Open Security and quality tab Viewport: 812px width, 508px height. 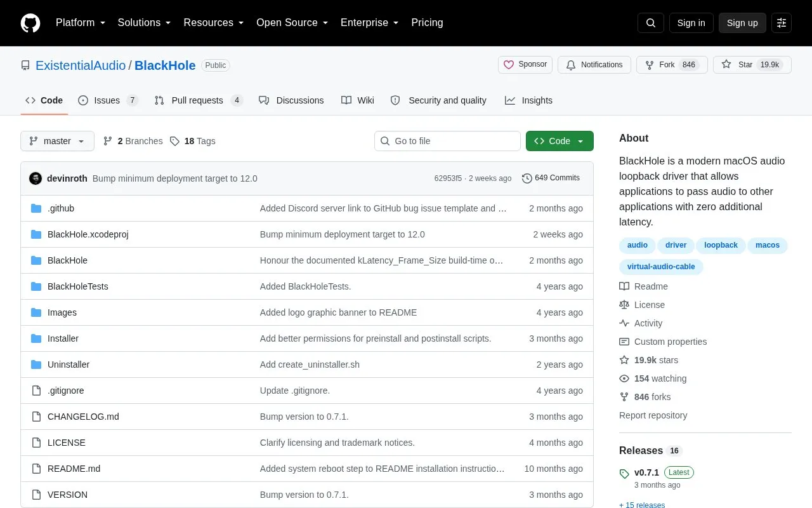point(438,100)
